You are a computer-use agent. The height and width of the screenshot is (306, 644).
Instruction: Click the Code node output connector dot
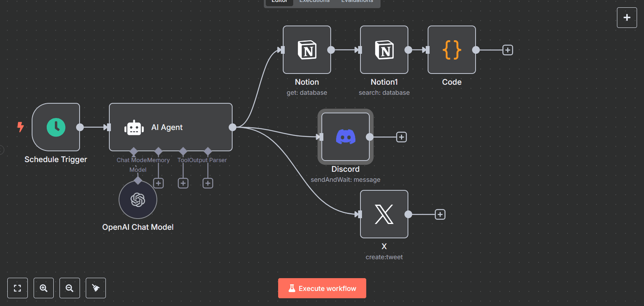click(x=476, y=50)
